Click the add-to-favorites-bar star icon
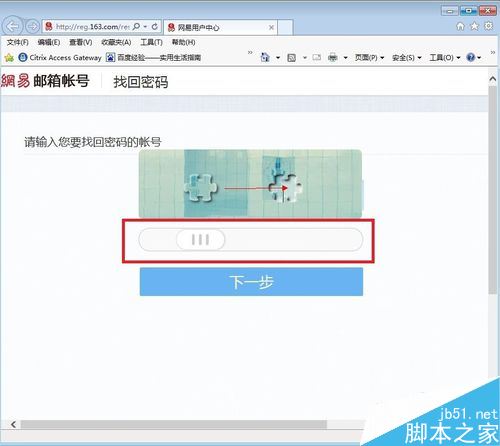Screen dimensions: 500x446 point(9,58)
